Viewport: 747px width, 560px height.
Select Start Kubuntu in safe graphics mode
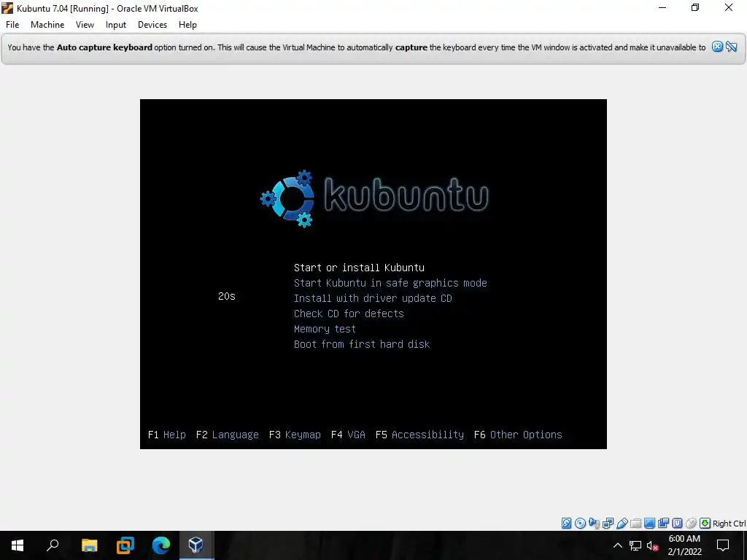(x=390, y=283)
